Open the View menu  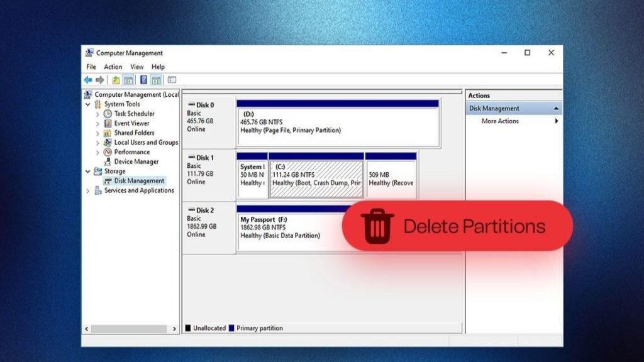(x=137, y=67)
